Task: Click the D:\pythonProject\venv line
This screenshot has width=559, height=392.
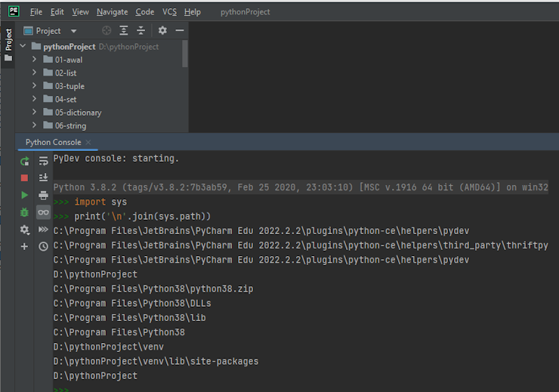Action: [108, 347]
